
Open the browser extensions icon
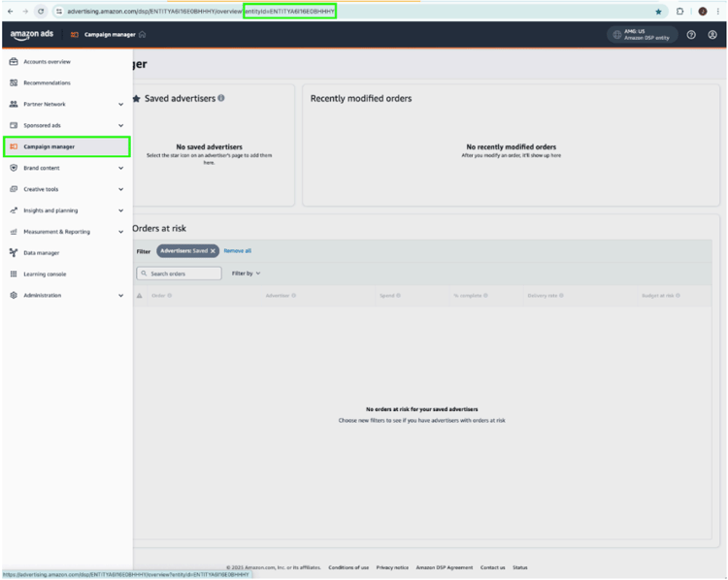679,11
